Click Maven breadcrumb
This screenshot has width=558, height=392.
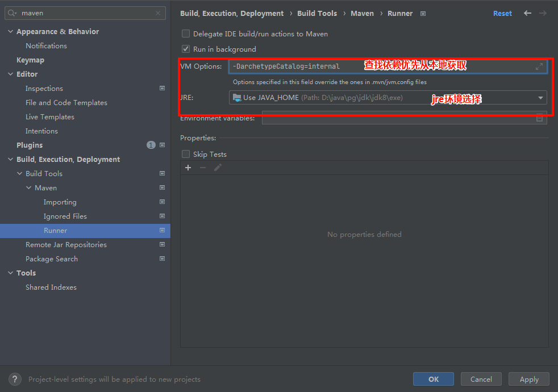click(x=363, y=14)
